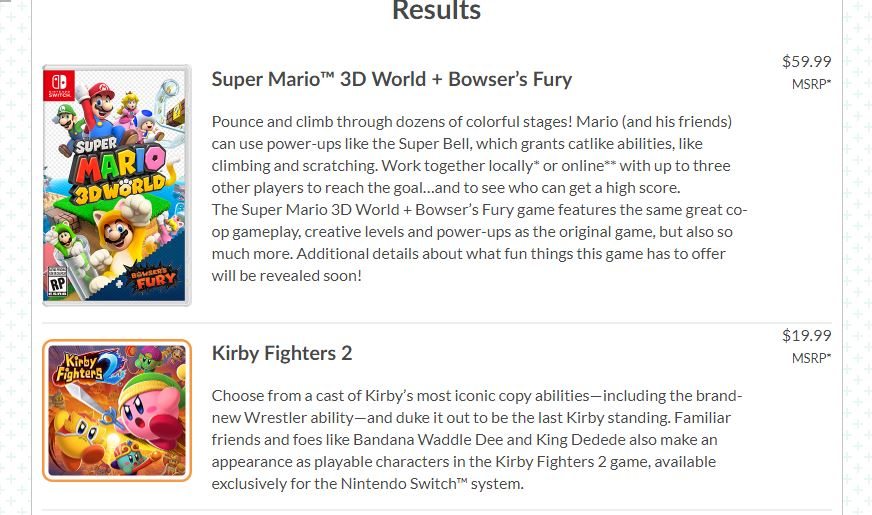Image resolution: width=872 pixels, height=515 pixels.
Task: Click the Super Mario 3D World + Bowser's Fury title
Action: tap(391, 79)
